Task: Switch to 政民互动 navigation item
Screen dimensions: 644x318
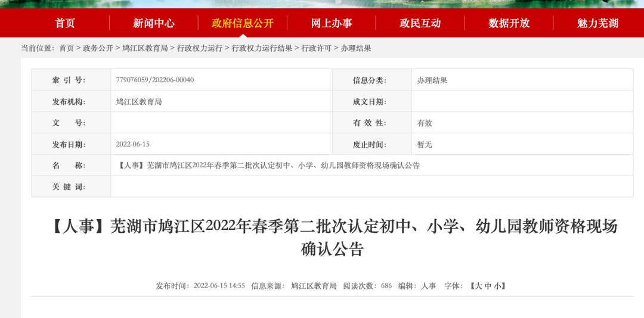Action: [x=420, y=23]
